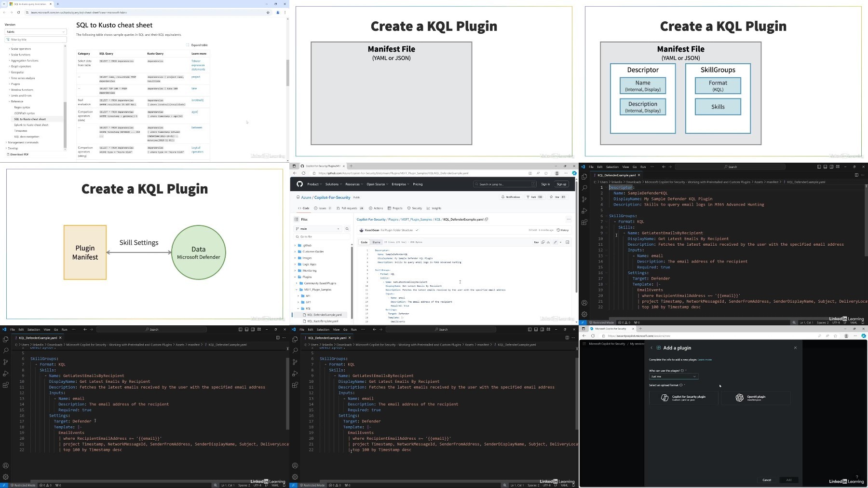
Task: Open Run and Debug icon in VS Code with Descriptor highlighted
Action: point(584,211)
